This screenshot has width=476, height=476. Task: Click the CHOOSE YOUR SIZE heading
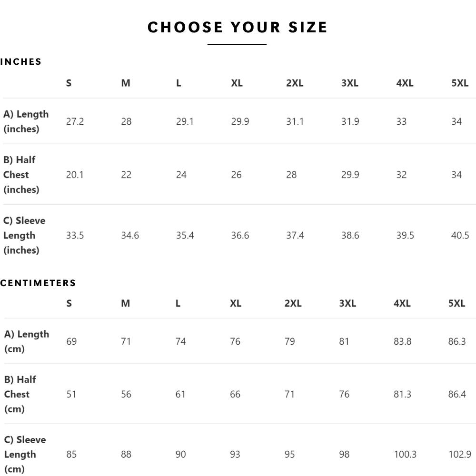(238, 27)
